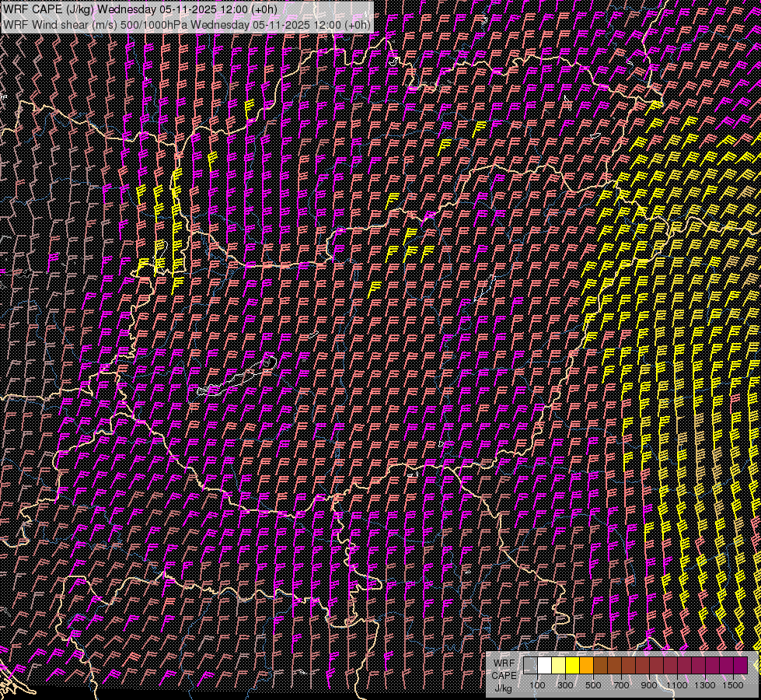Click the 500 tick label in legend
Screen dimensions: 761x700
point(593,685)
